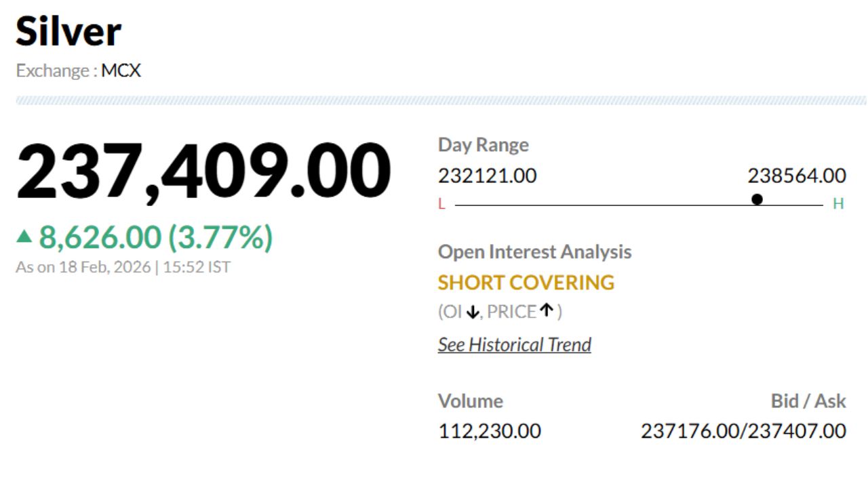
Task: Click the PRICE up arrow icon
Action: 547,311
